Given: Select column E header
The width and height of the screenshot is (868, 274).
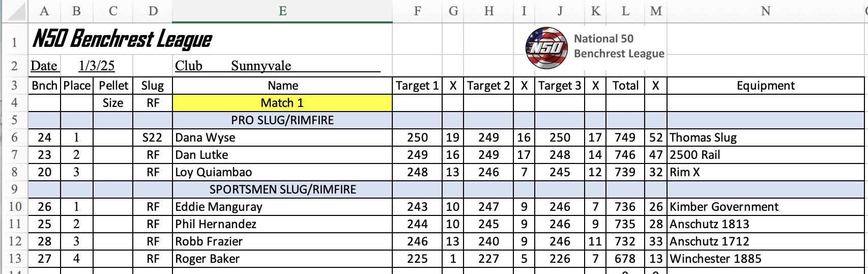Looking at the screenshot, I should click(x=282, y=11).
